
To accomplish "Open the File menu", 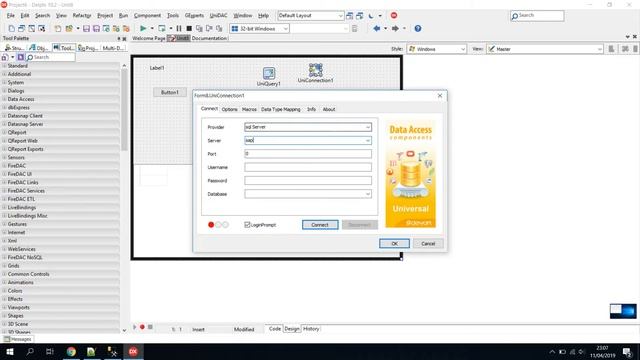I will 11,16.
